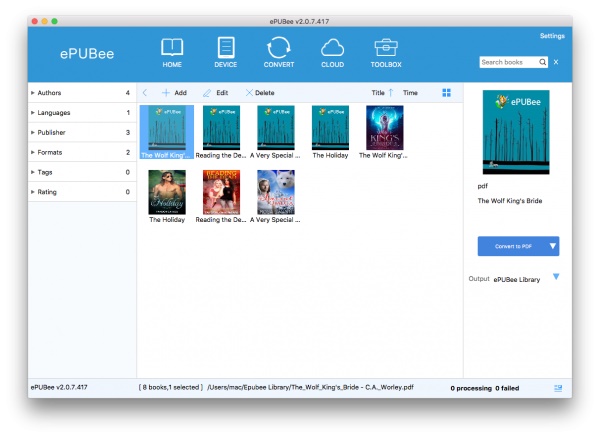Screen dimensions: 600x438
Task: Clear search with the X icon
Action: click(x=556, y=62)
